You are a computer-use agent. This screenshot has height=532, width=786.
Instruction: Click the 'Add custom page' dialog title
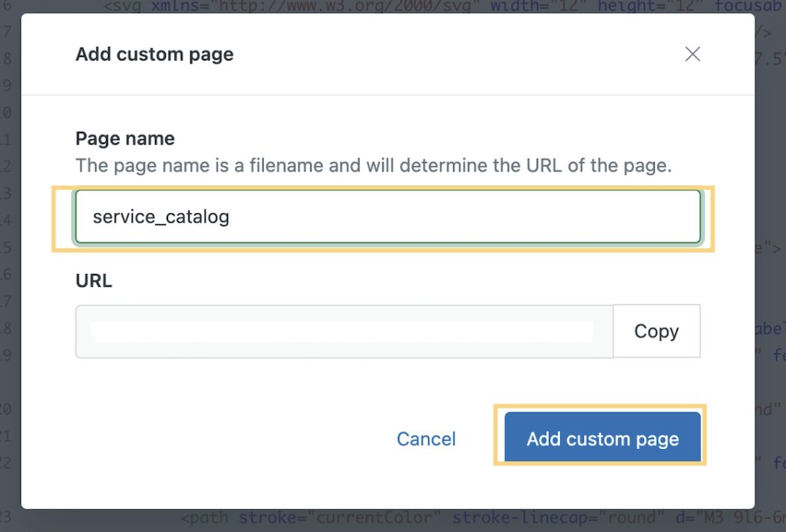tap(154, 55)
